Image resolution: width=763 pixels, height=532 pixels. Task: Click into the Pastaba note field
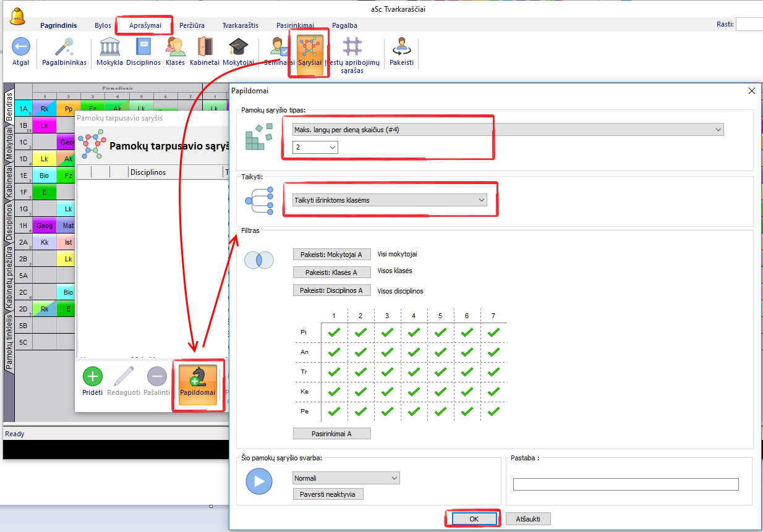[x=626, y=484]
